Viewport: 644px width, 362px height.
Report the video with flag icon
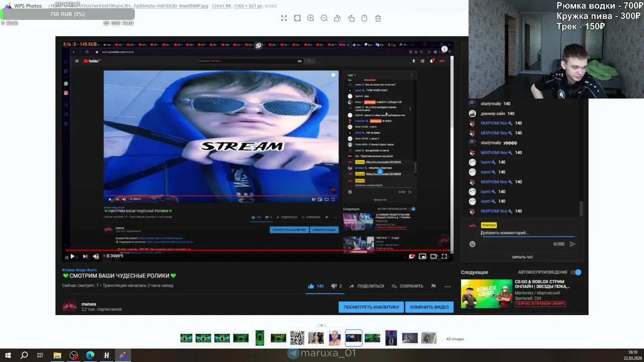click(x=433, y=286)
